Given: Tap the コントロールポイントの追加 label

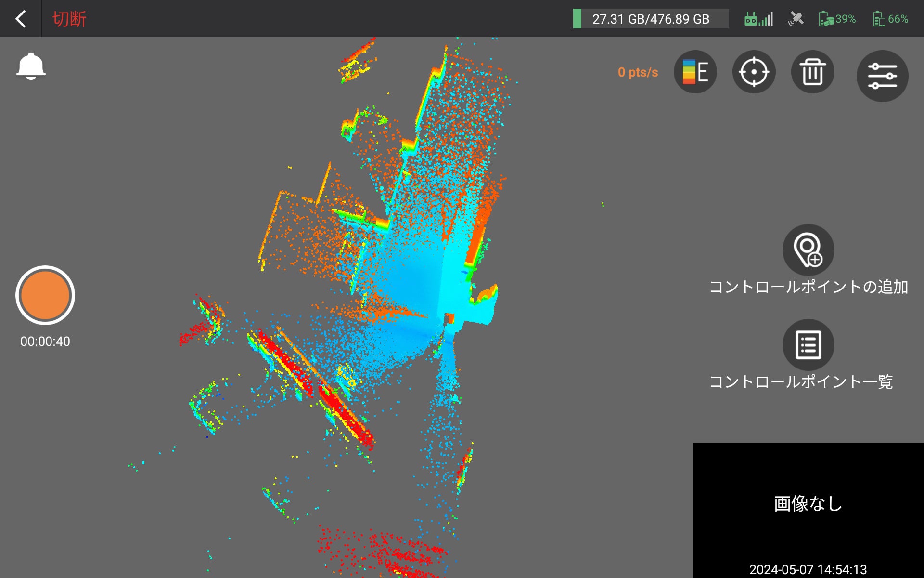Looking at the screenshot, I should point(808,287).
